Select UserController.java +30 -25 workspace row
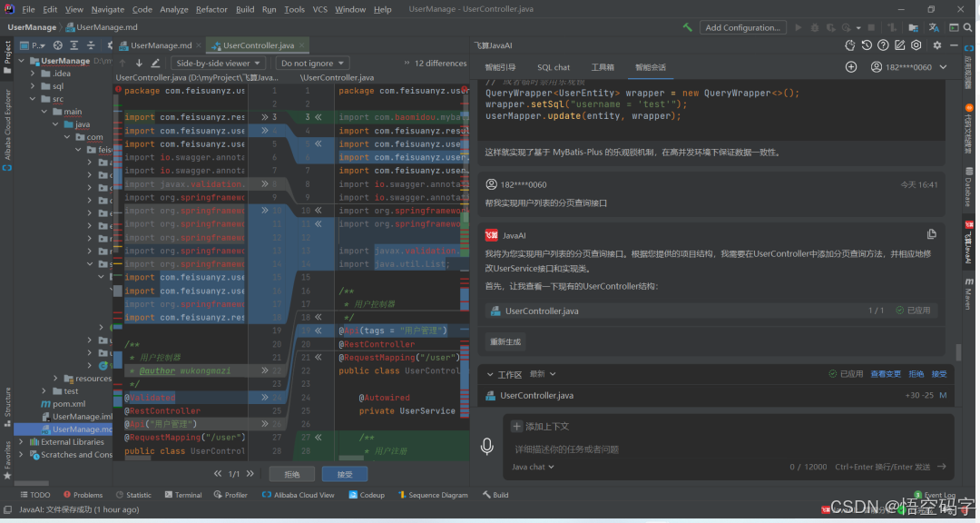The width and height of the screenshot is (980, 523). [x=716, y=395]
